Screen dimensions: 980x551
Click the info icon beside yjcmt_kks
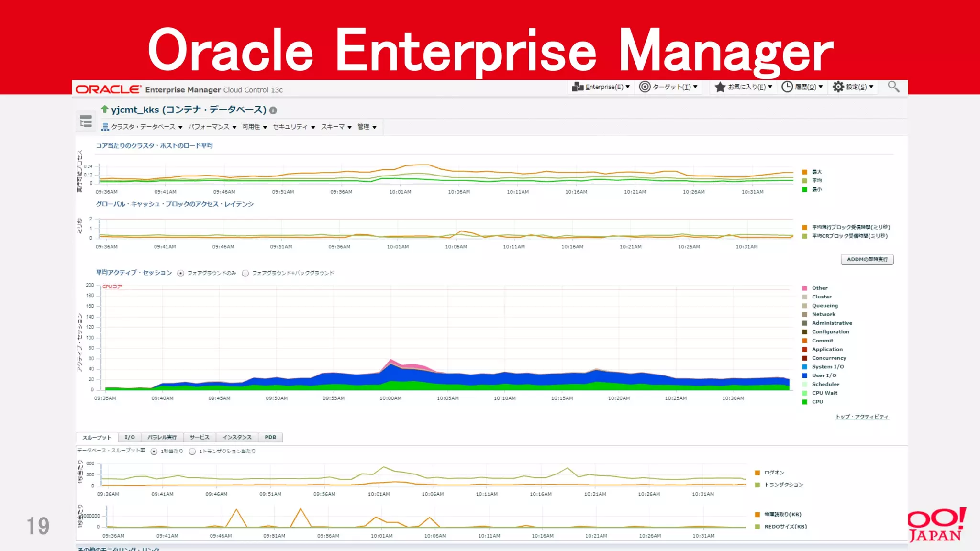point(273,110)
